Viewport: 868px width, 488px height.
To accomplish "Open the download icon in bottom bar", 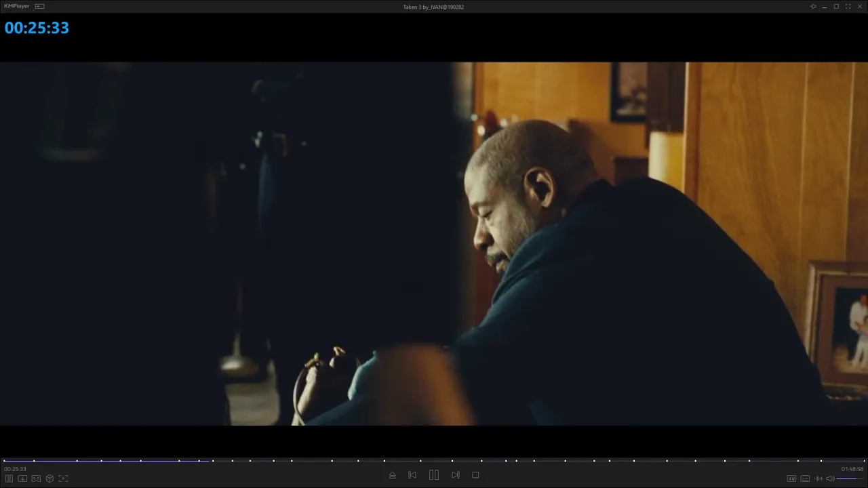I will coord(22,479).
